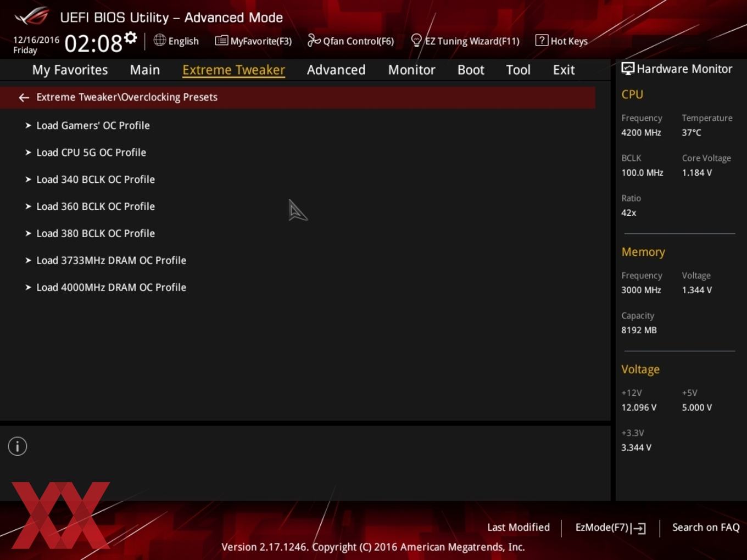Click the CPU temperature value 37°C
The image size is (747, 560).
[x=692, y=132]
